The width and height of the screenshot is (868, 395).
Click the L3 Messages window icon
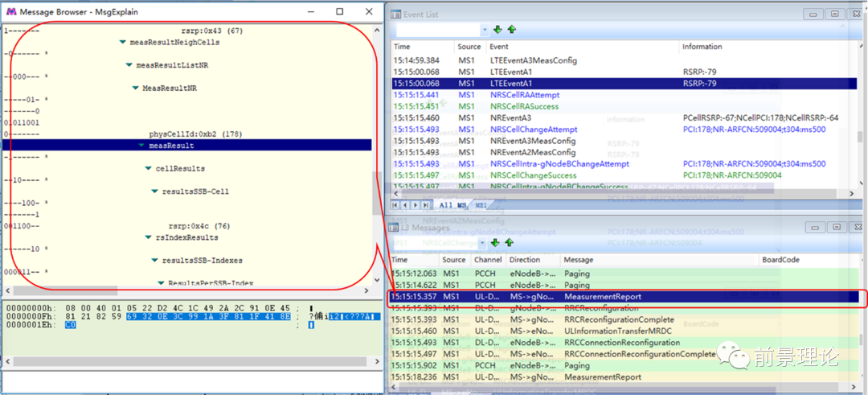394,227
